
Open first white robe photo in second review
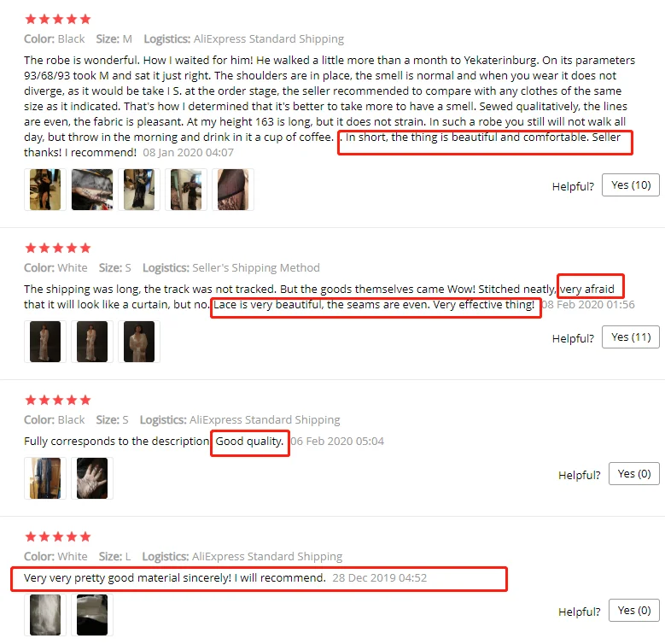(x=45, y=342)
